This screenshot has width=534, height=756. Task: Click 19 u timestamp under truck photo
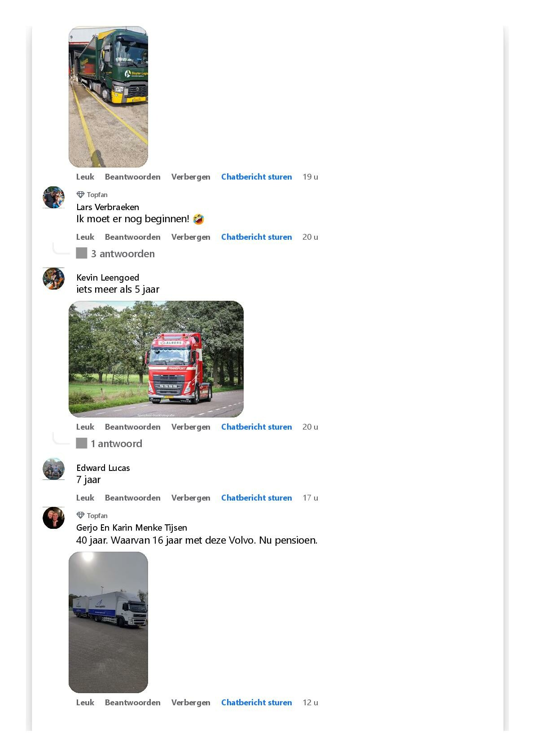pos(310,177)
